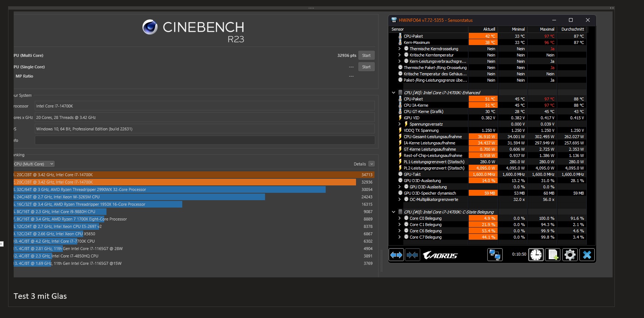This screenshot has width=644, height=318.
Task: Click lightning icon beside CPU-Gesamt-Leistungsaufnahme
Action: pos(400,137)
